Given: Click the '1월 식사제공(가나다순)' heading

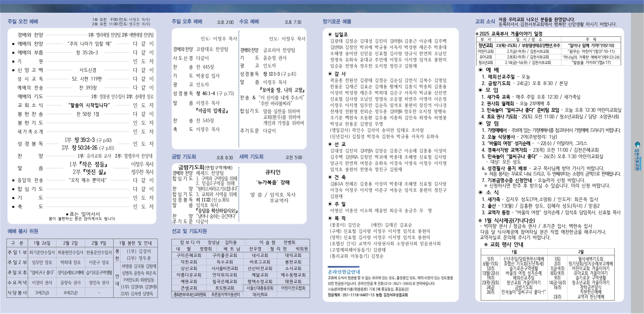Looking at the screenshot, I should (x=507, y=221).
